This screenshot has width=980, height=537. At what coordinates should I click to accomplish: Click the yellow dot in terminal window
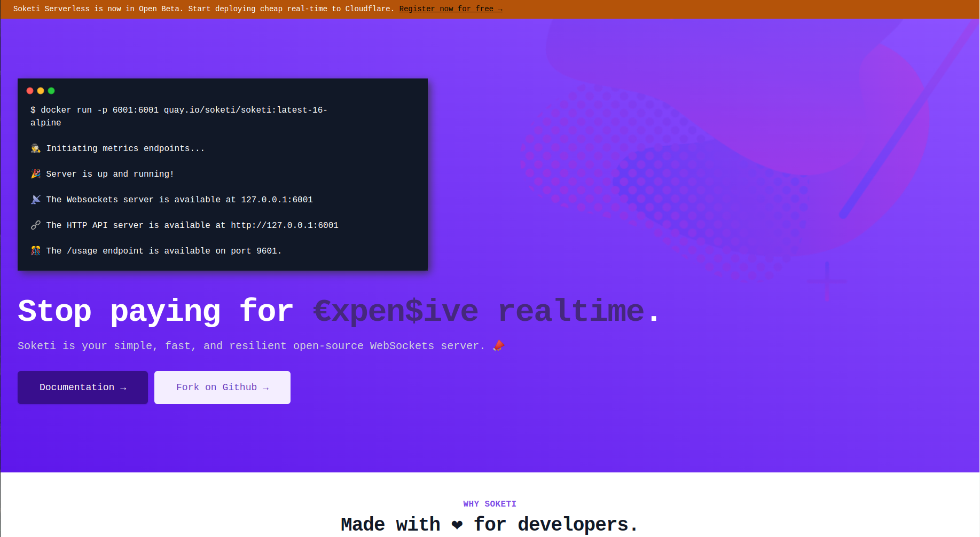41,91
